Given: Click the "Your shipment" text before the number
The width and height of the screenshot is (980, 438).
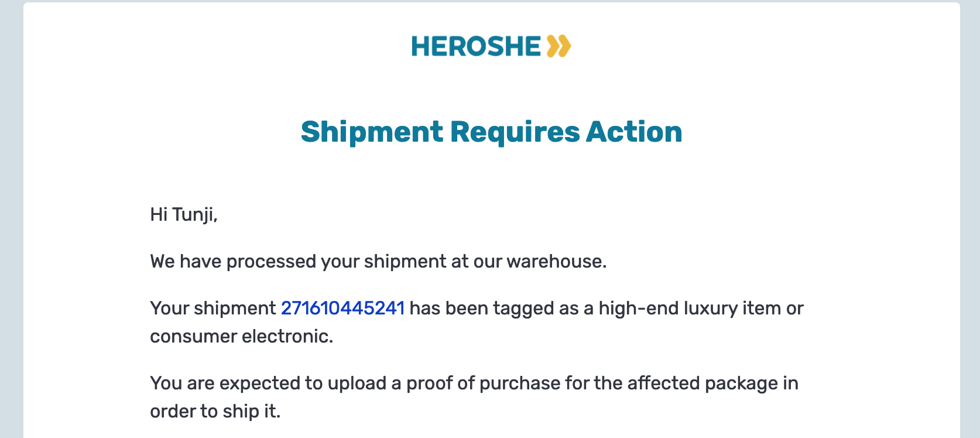Looking at the screenshot, I should tap(213, 308).
